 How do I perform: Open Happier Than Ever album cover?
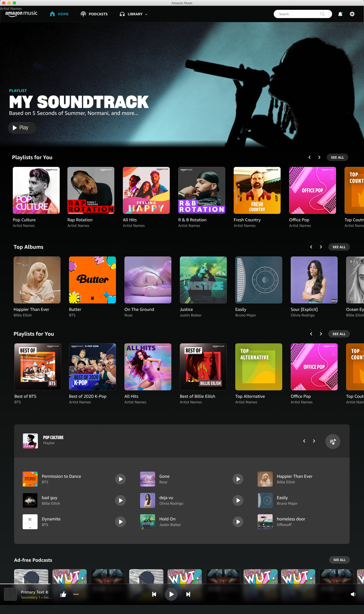coord(37,280)
